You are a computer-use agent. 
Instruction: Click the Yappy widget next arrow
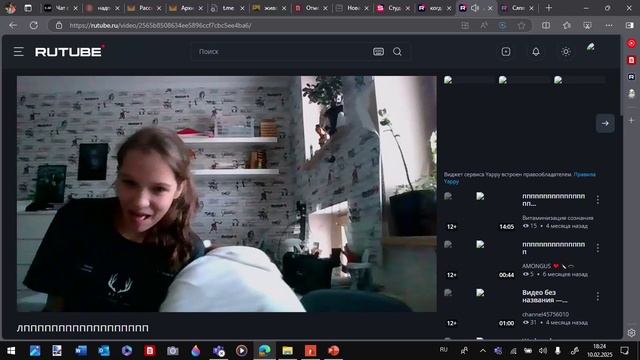(605, 123)
